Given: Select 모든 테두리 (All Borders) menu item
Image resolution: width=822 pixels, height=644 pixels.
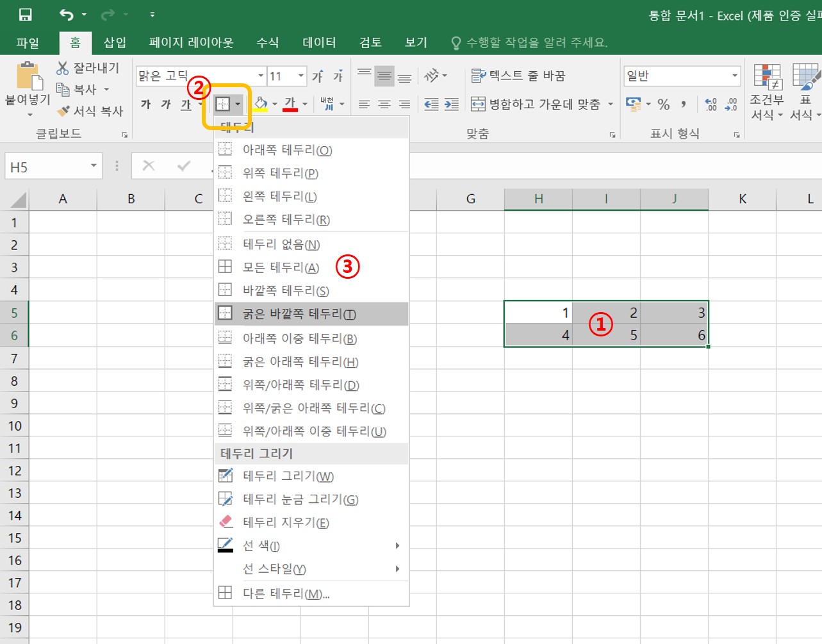Looking at the screenshot, I should [x=311, y=267].
